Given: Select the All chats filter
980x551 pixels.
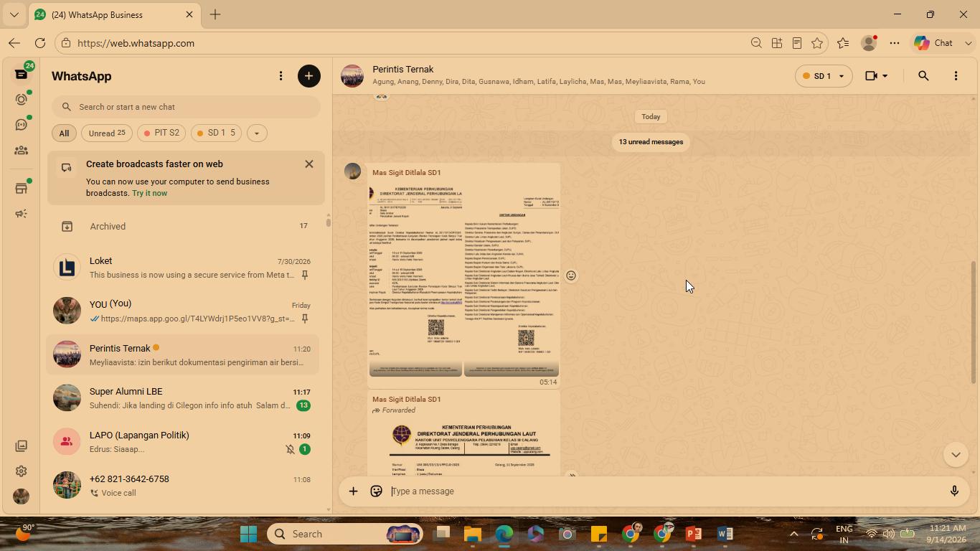Looking at the screenshot, I should click(x=64, y=133).
